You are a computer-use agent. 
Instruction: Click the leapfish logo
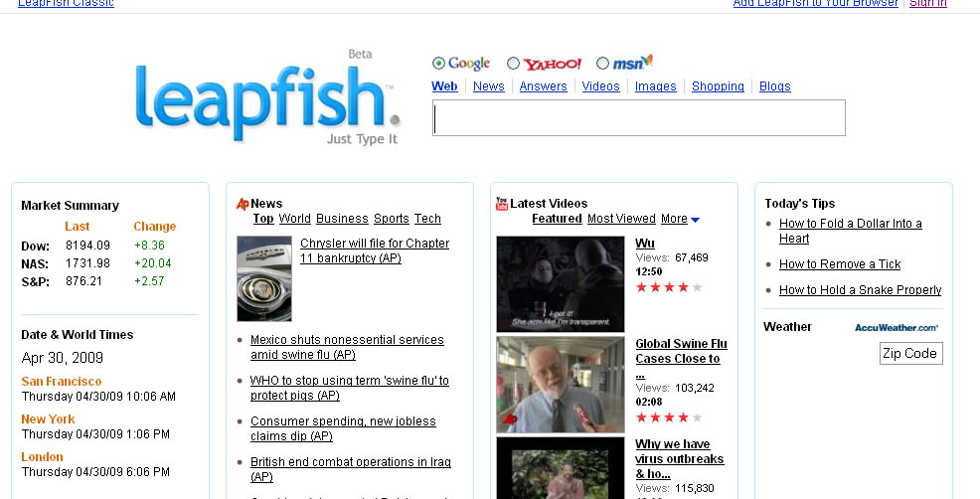[x=266, y=99]
